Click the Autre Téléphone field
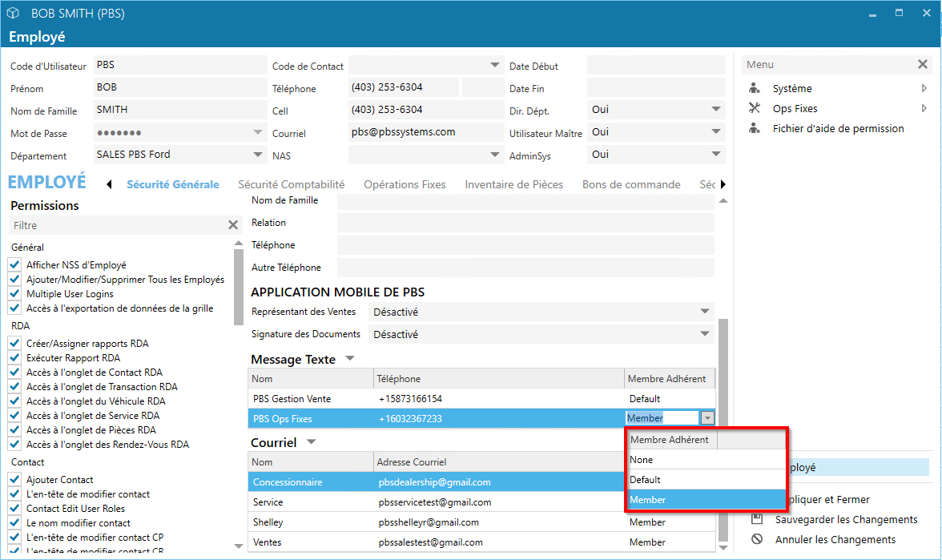942x560 pixels. click(x=525, y=268)
